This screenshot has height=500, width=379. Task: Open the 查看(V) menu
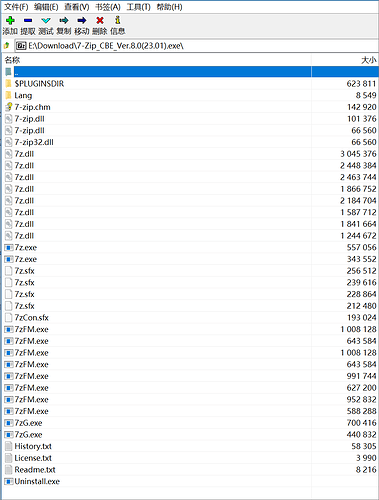[77, 7]
